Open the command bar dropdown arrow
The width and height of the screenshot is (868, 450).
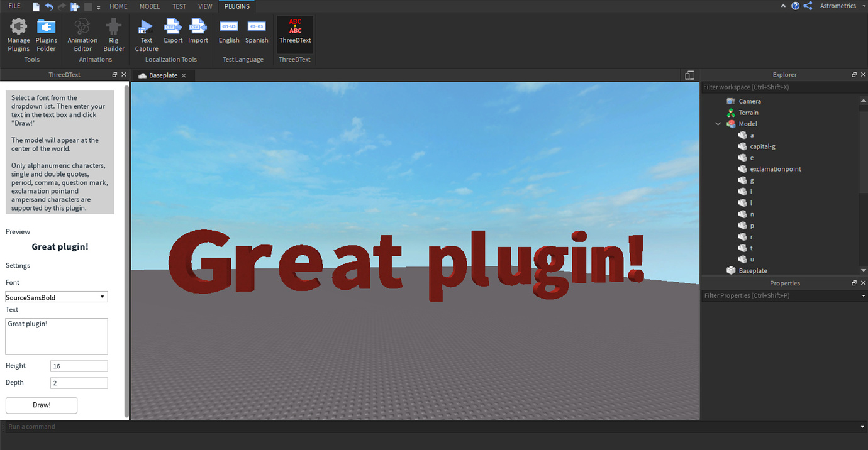pos(863,426)
